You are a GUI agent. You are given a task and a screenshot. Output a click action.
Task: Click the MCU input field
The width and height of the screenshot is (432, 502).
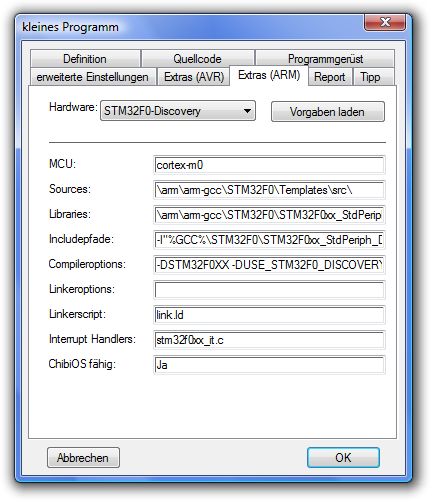tap(269, 165)
